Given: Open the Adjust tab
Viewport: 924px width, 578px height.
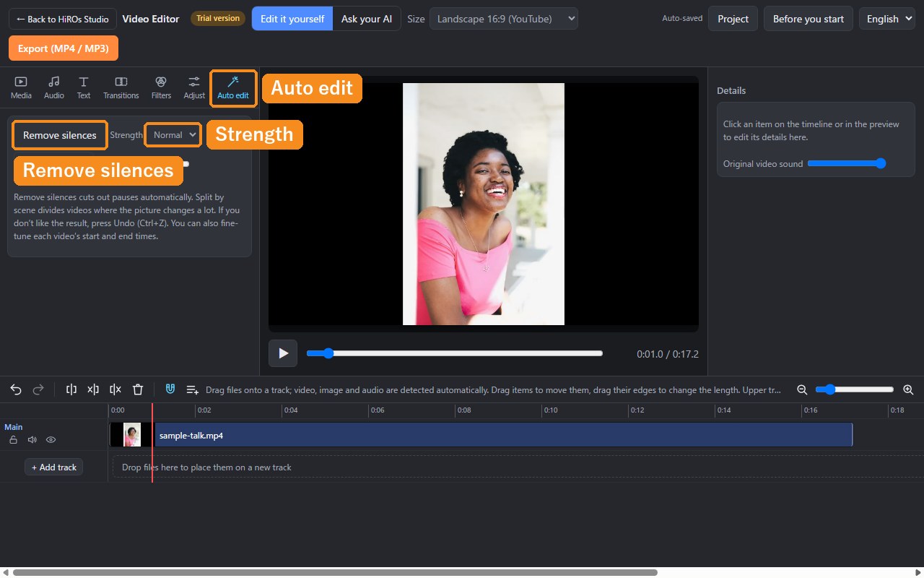Looking at the screenshot, I should point(194,87).
